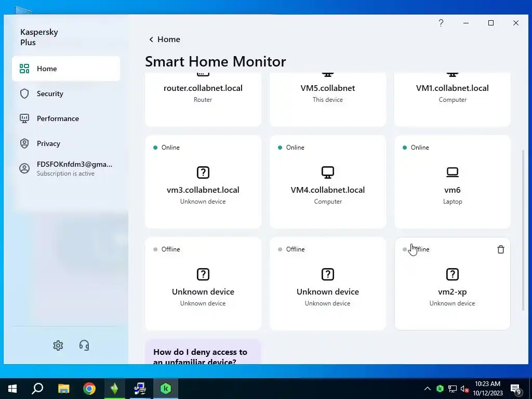This screenshot has height=399, width=532.
Task: Click the account avatar icon
Action: click(24, 169)
